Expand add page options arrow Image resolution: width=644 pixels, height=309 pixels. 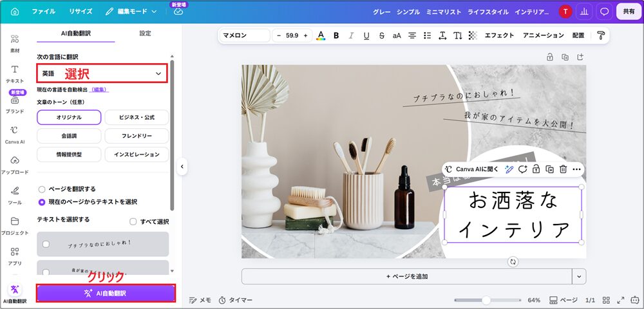point(579,277)
